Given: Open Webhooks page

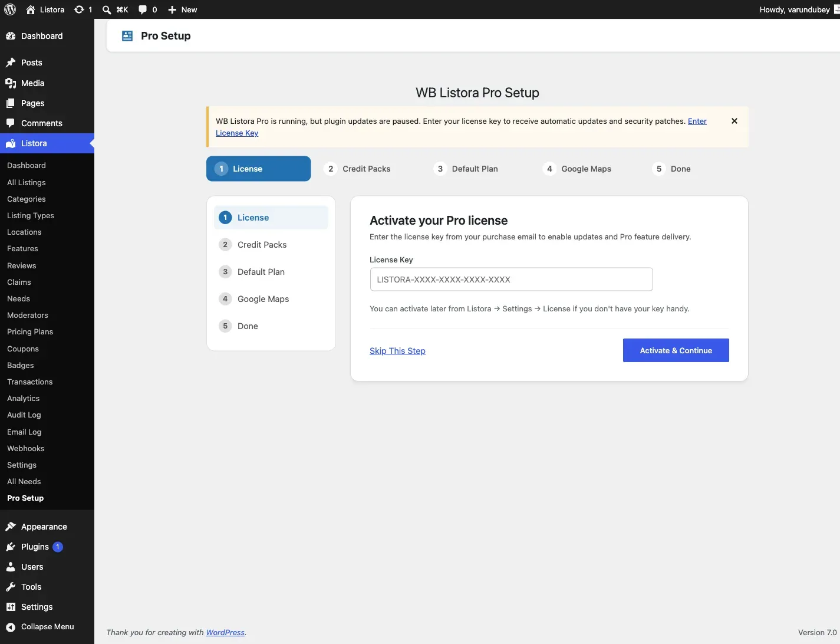Looking at the screenshot, I should [x=26, y=449].
